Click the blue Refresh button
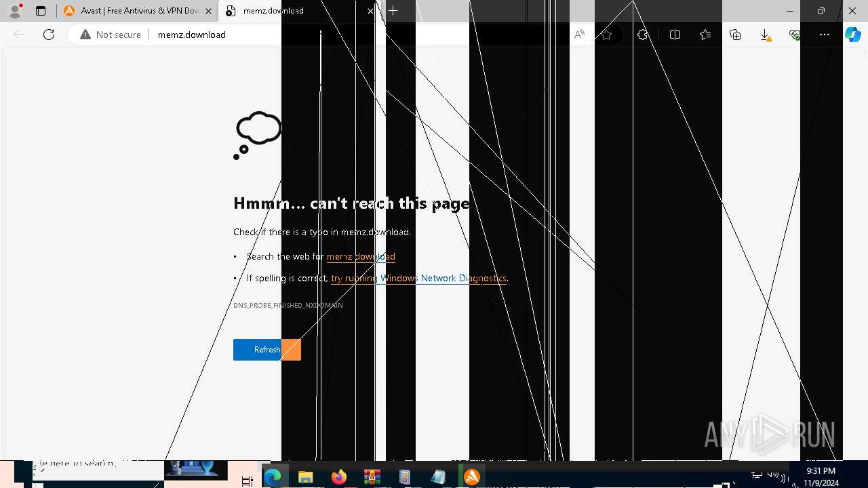Image resolution: width=868 pixels, height=488 pixels. [267, 350]
